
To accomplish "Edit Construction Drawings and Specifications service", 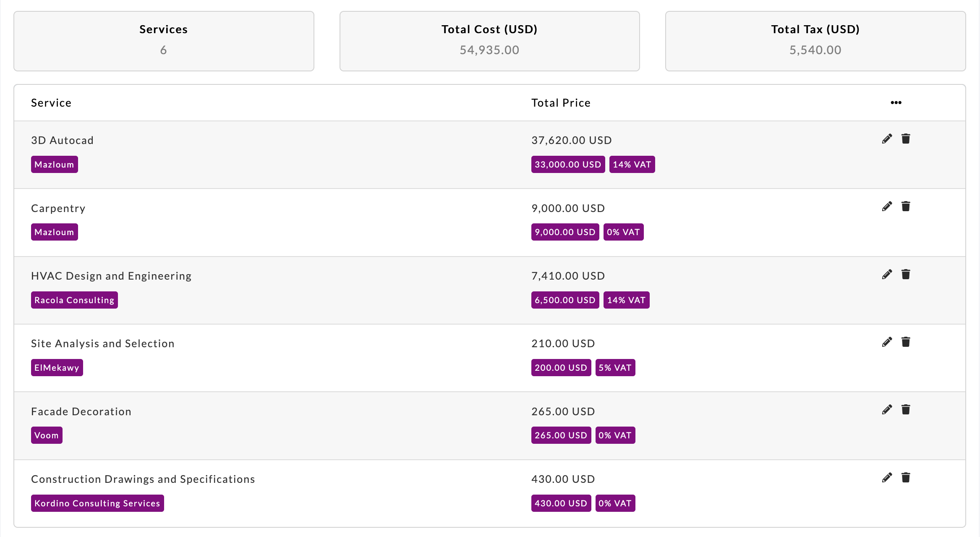I will click(887, 478).
